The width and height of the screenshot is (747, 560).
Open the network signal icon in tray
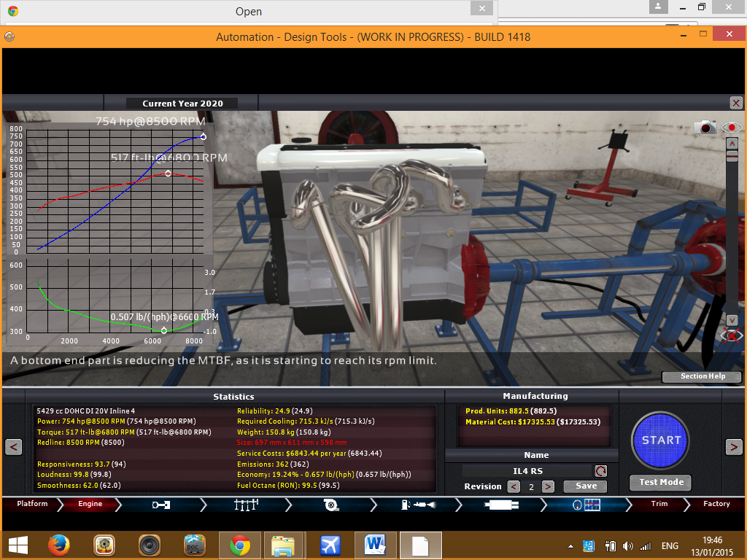(646, 546)
